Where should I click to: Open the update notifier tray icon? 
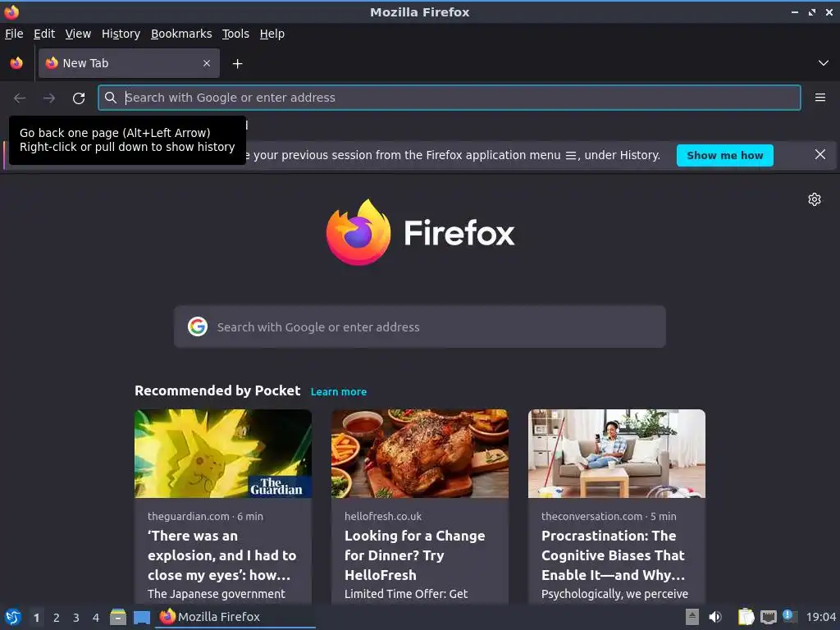[x=789, y=615]
